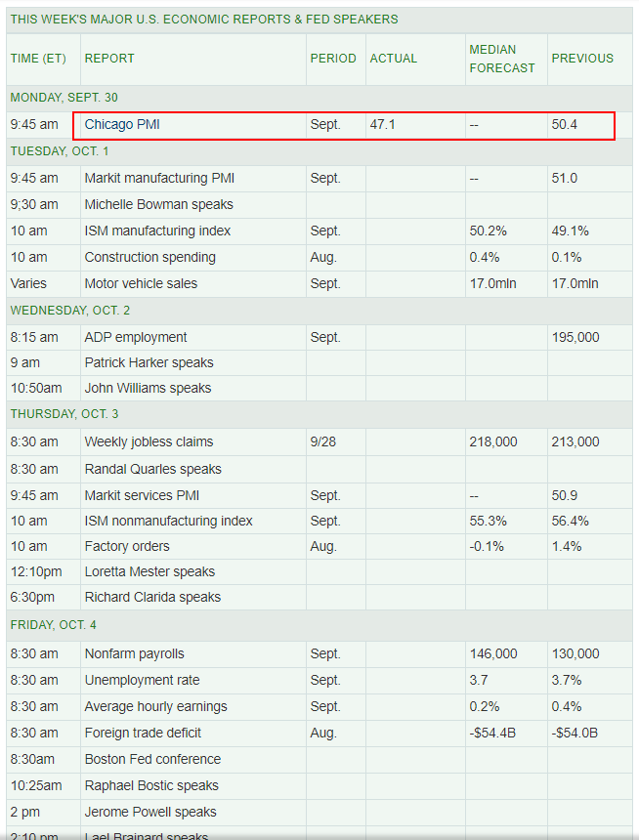
Task: Click Raphael Bostic speaks row
Action: coord(319,786)
